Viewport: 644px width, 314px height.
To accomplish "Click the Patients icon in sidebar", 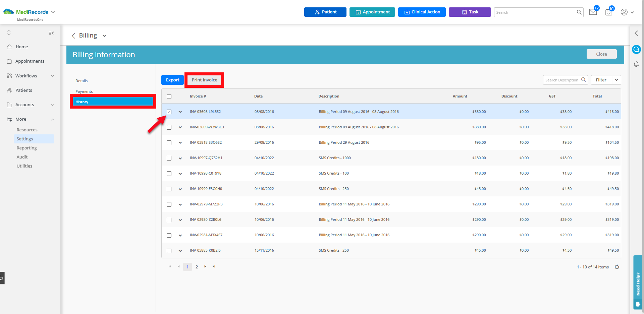I will tap(9, 90).
